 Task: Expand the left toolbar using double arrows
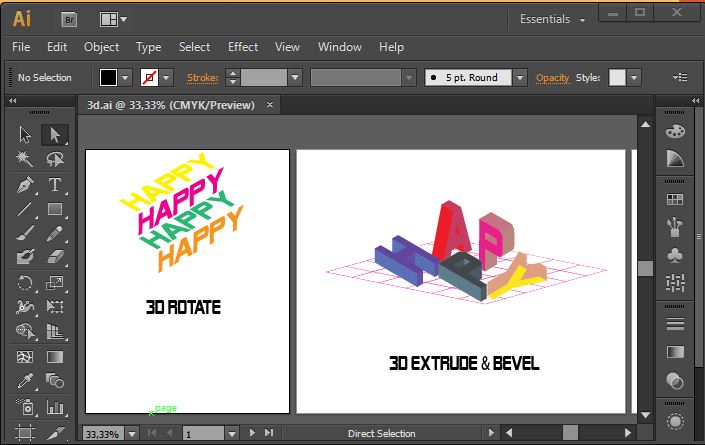pos(14,101)
